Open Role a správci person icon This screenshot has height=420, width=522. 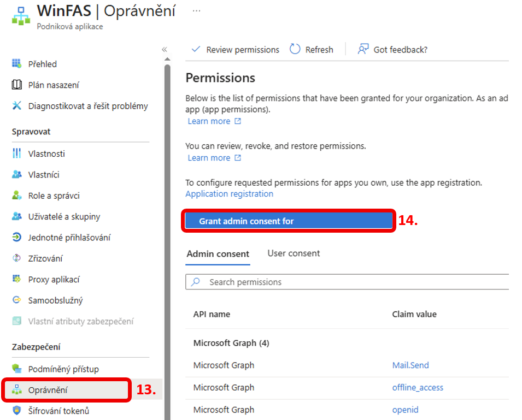pyautogui.click(x=17, y=196)
